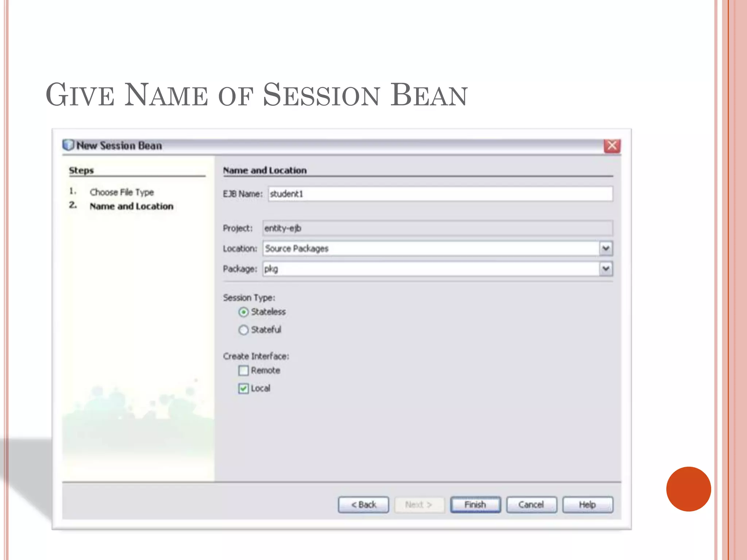
Task: Open the Package dropdown arrow
Action: click(606, 269)
